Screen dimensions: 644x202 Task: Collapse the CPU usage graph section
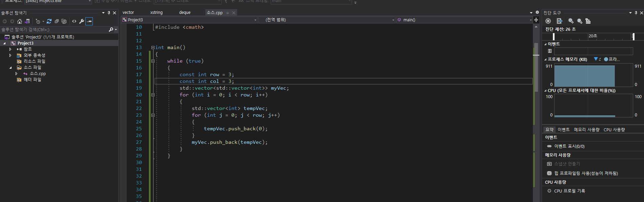click(545, 91)
